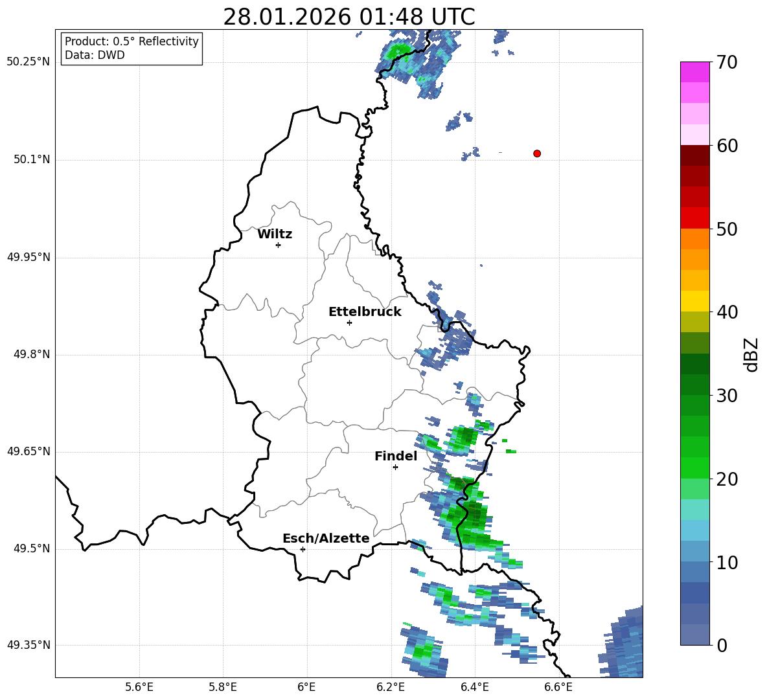Click the 30 dBZ colorbar label
The height and width of the screenshot is (700, 767).
[726, 395]
